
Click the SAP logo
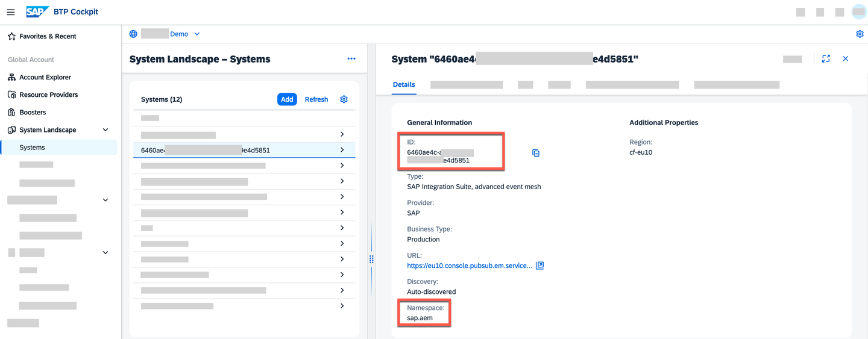coord(38,12)
